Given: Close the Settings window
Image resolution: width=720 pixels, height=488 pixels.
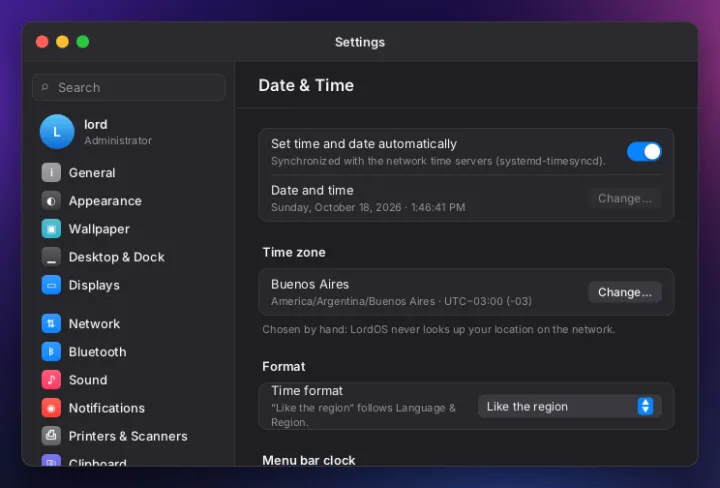Looking at the screenshot, I should pyautogui.click(x=42, y=42).
